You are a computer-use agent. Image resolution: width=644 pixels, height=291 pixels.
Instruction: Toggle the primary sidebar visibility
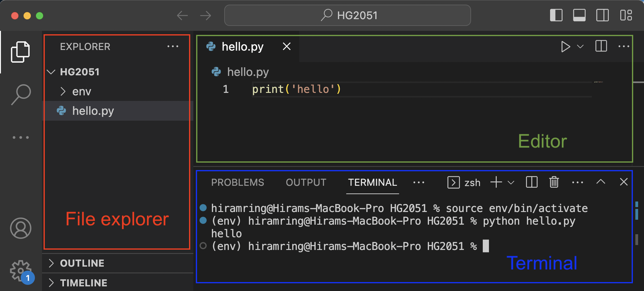tap(556, 15)
